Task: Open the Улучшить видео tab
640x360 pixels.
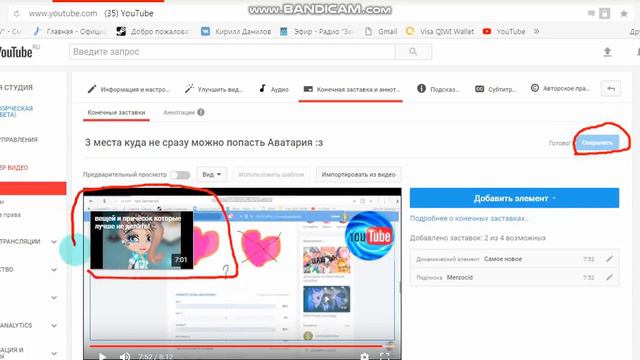Action: tap(213, 89)
